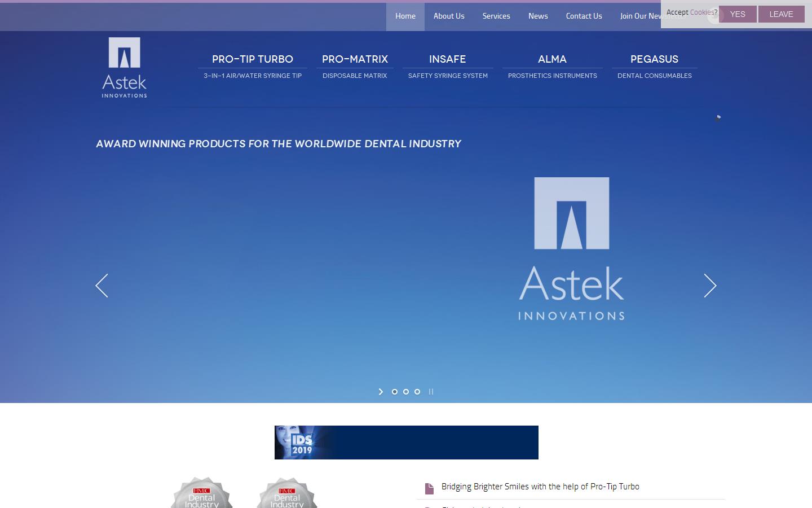Select the second slideshow indicator dot

(406, 392)
